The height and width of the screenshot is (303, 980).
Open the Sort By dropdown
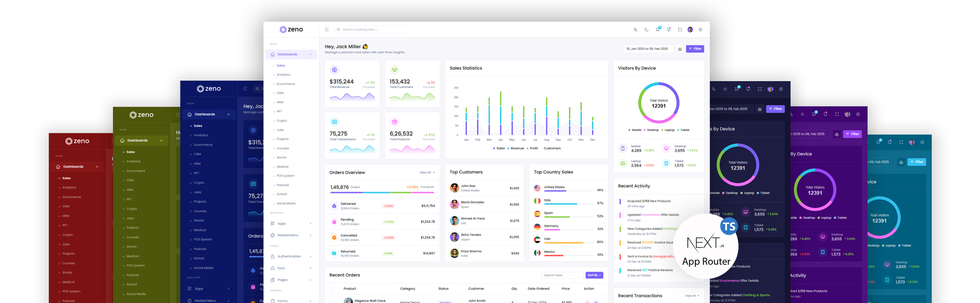[594, 275]
